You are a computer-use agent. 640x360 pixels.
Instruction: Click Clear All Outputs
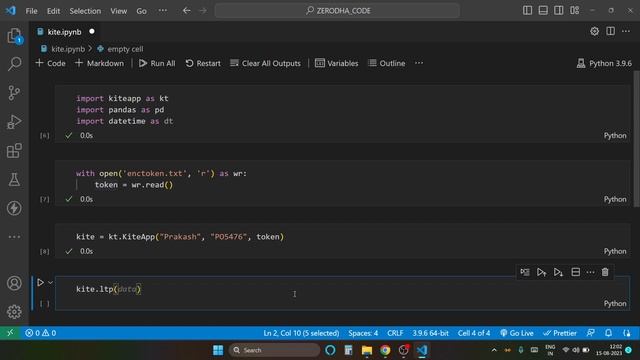(265, 63)
